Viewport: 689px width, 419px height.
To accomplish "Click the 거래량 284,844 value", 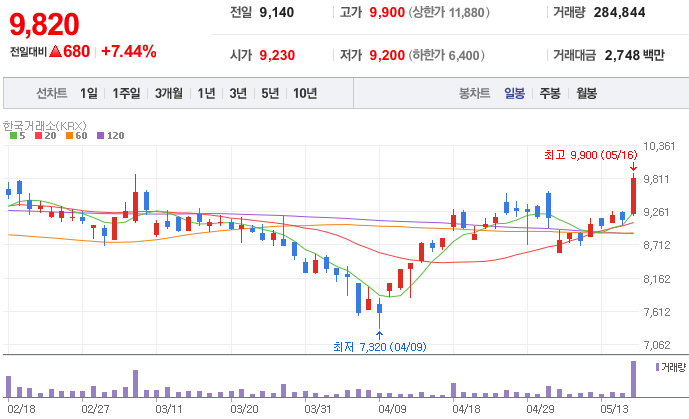I will point(620,12).
